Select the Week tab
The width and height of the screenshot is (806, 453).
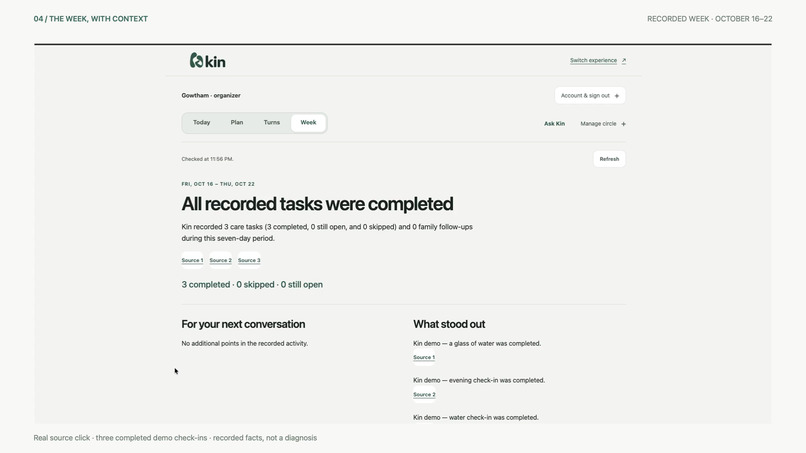pyautogui.click(x=308, y=122)
